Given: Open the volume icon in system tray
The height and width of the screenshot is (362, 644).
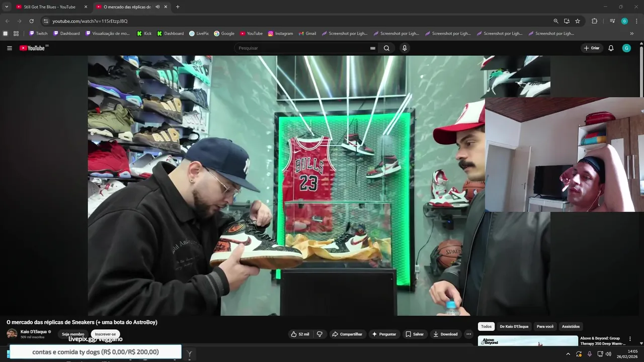Looking at the screenshot, I should point(609,354).
